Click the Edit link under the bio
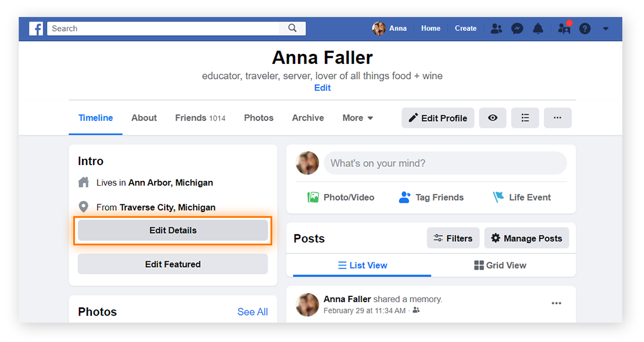 (x=323, y=88)
